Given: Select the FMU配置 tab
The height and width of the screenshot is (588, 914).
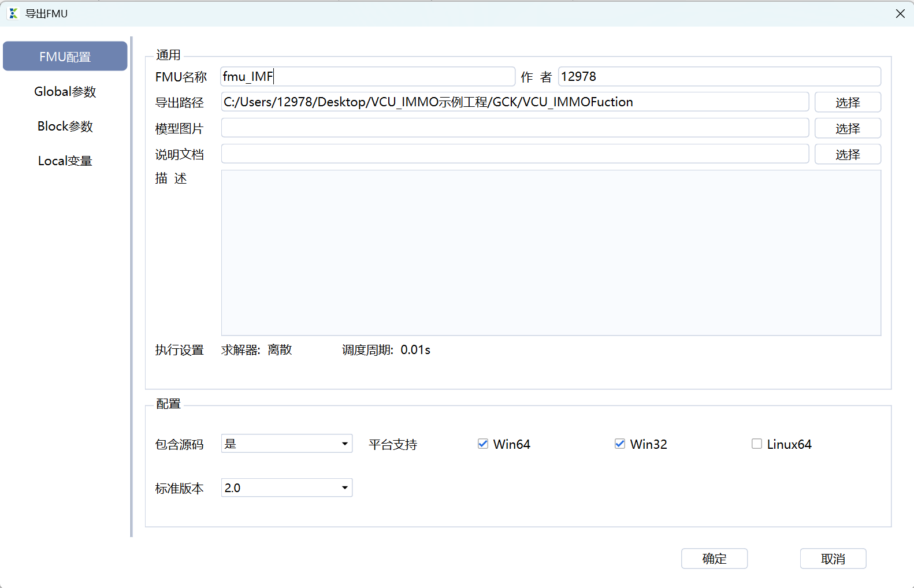Looking at the screenshot, I should coord(65,57).
